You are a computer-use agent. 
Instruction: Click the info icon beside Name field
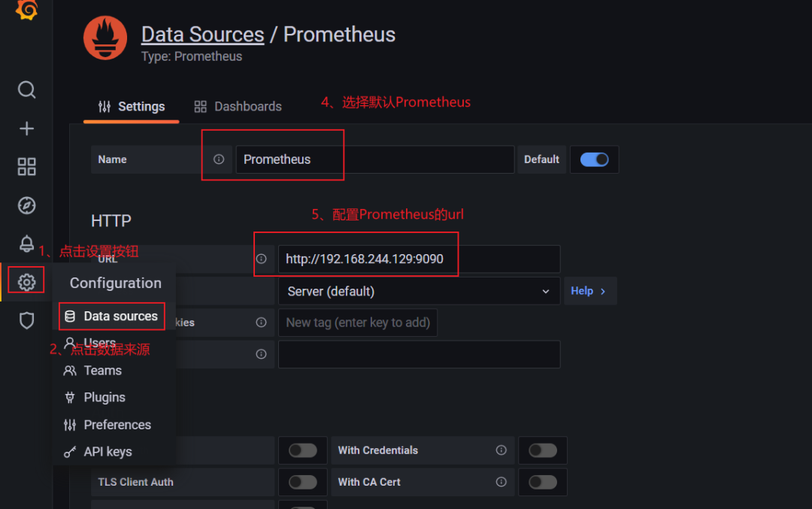219,159
